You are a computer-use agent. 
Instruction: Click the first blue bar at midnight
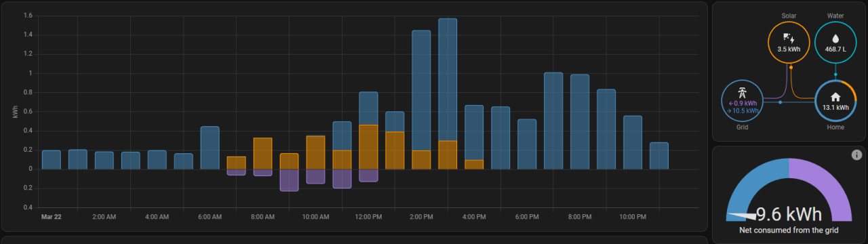(51, 160)
